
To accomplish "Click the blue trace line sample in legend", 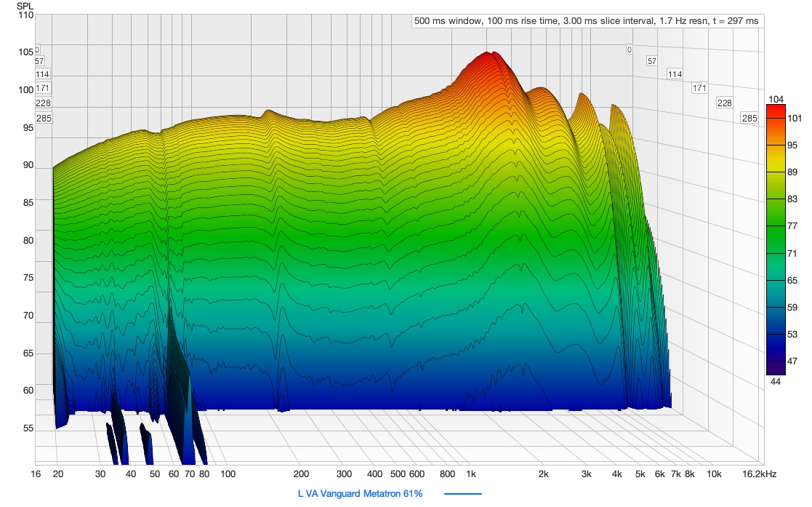I will tap(462, 494).
